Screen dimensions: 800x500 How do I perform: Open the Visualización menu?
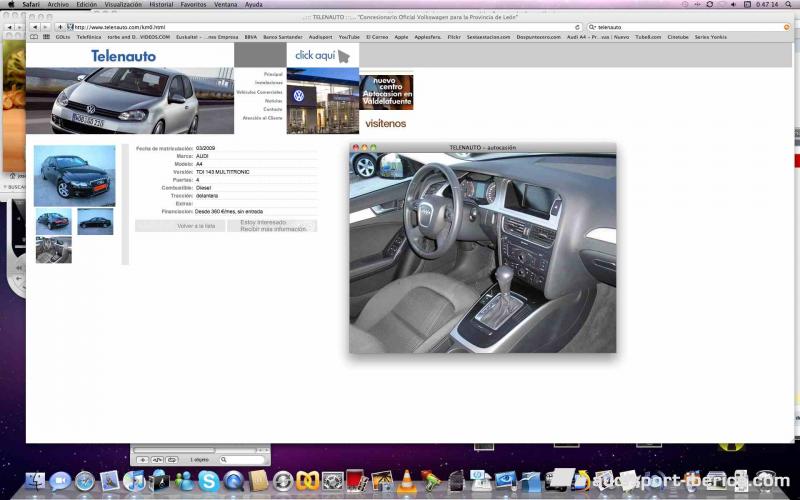[123, 4]
